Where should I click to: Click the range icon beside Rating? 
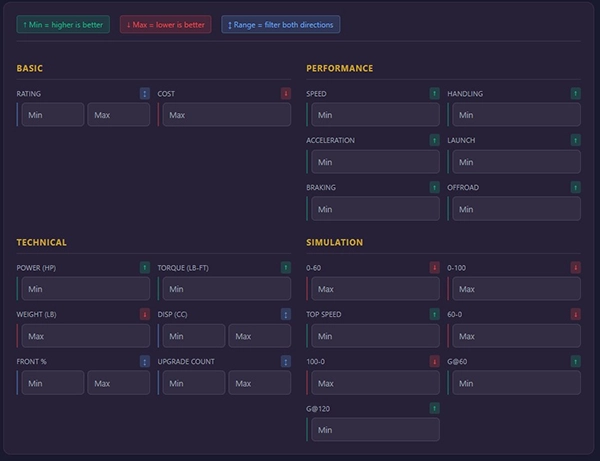(x=145, y=94)
